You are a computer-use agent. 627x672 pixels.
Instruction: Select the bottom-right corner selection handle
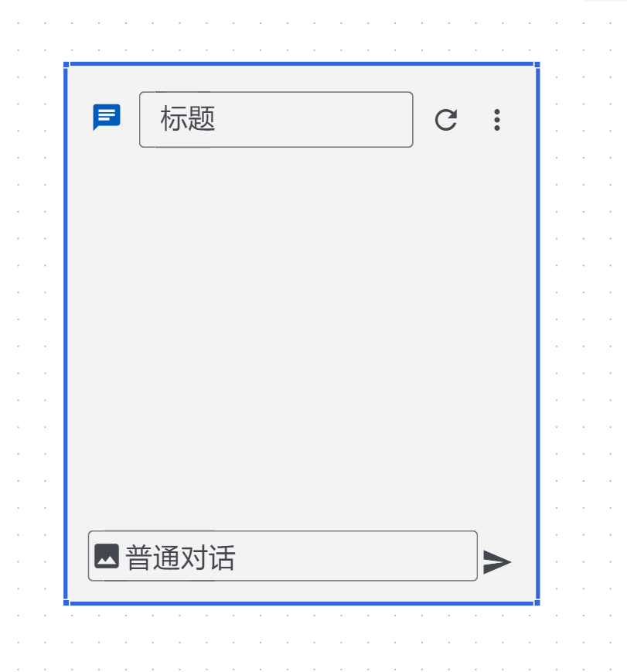(537, 602)
